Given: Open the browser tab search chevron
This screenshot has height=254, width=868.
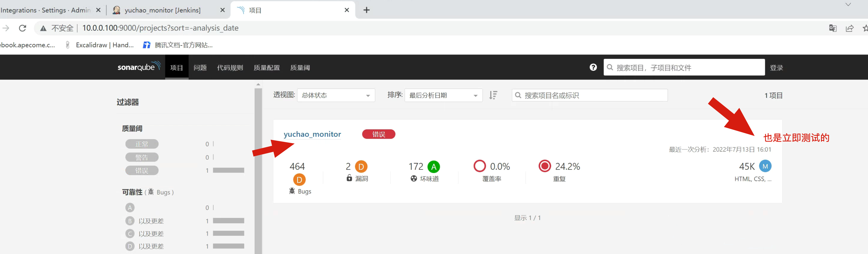Looking at the screenshot, I should click(x=848, y=4).
